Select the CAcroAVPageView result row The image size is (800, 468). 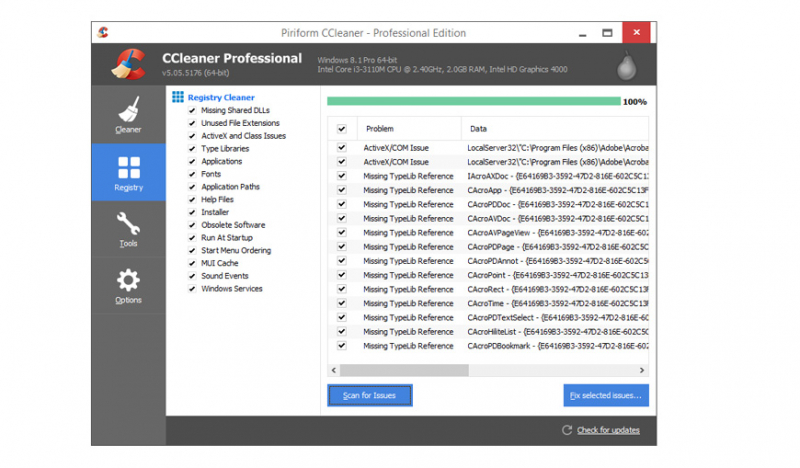tap(488, 233)
